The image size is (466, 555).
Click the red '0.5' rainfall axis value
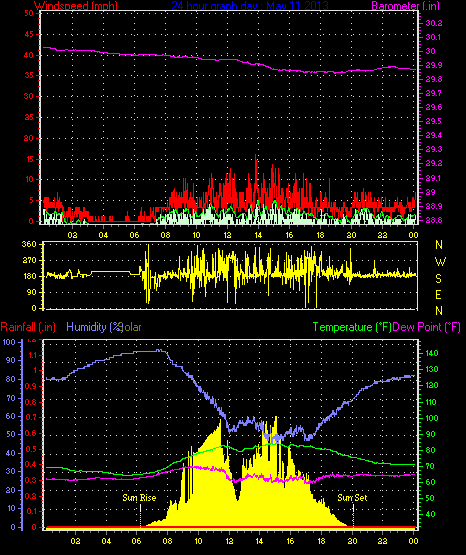[x=31, y=449]
